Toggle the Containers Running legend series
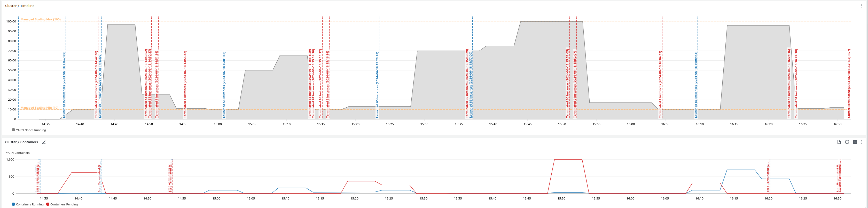This screenshot has height=208, width=868. click(x=28, y=204)
